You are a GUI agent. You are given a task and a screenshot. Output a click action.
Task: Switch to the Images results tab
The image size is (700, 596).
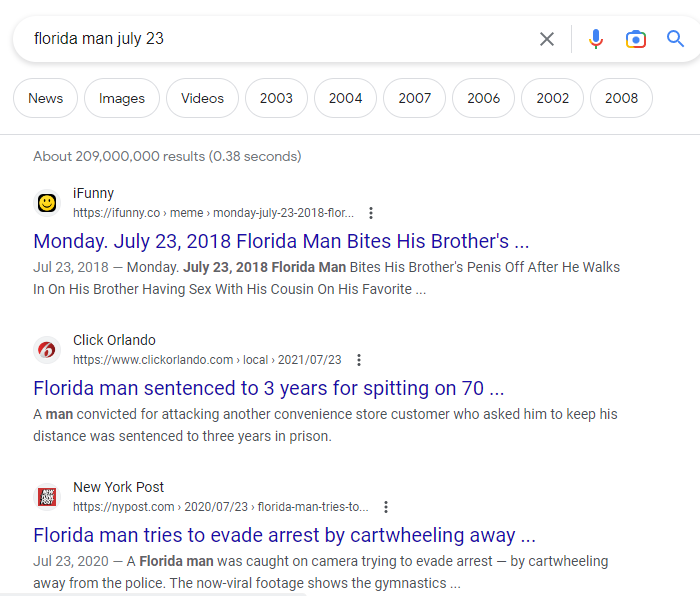click(122, 98)
